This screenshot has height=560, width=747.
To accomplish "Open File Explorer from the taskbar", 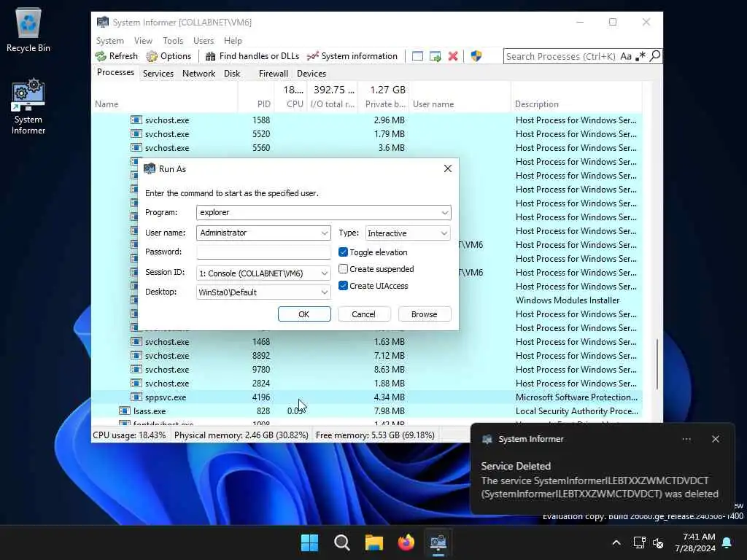I will pos(374,542).
